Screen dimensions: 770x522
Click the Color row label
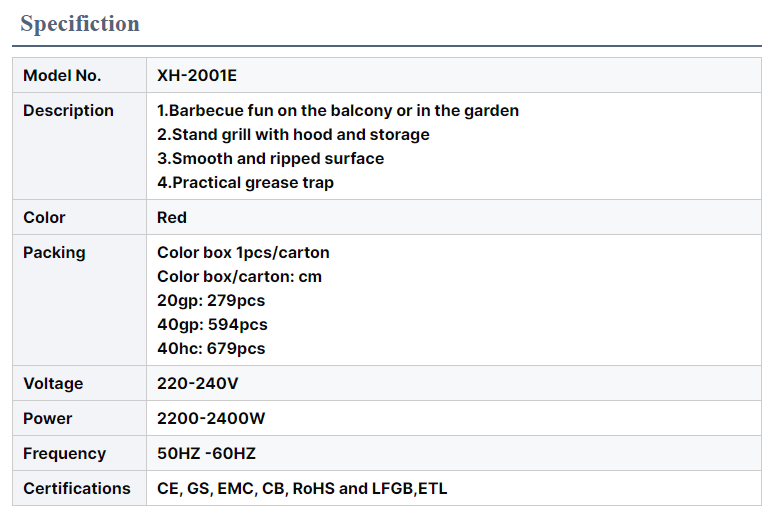44,218
